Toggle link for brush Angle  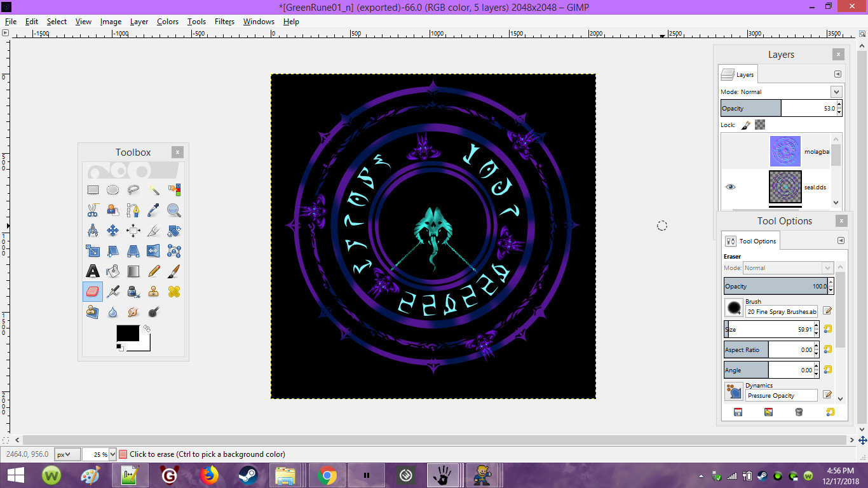coord(828,370)
